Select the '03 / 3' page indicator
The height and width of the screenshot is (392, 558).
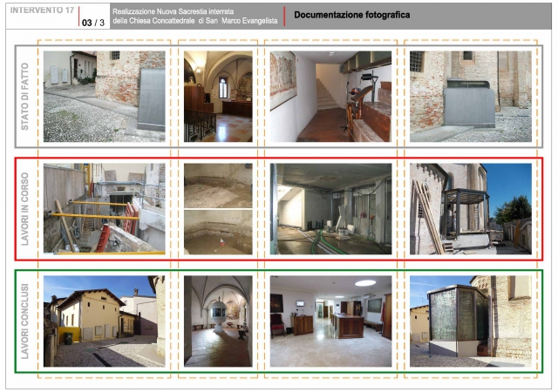coord(92,21)
